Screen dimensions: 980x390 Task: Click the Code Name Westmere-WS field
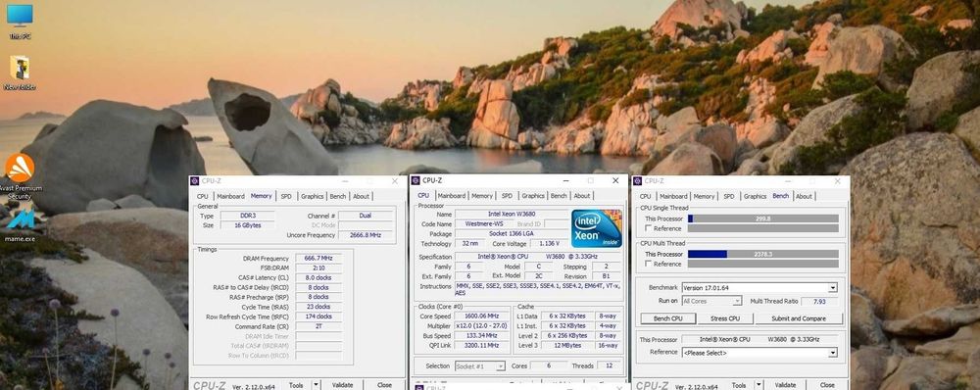point(484,223)
